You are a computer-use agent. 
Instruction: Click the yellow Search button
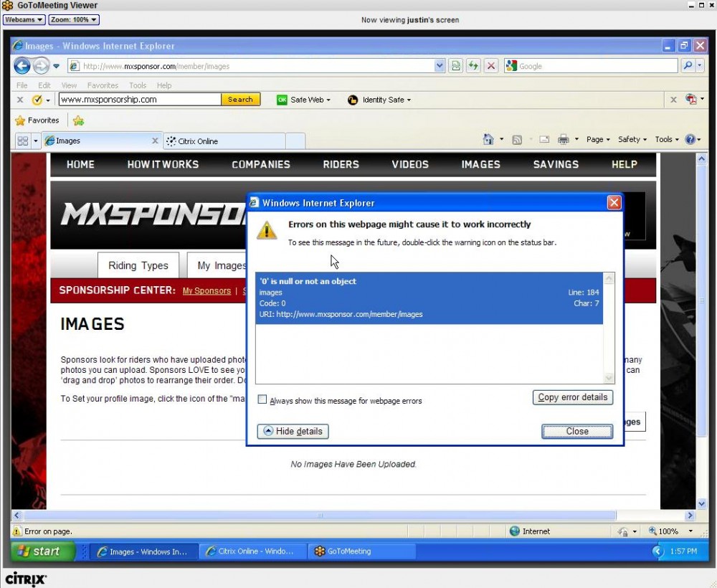click(x=240, y=100)
